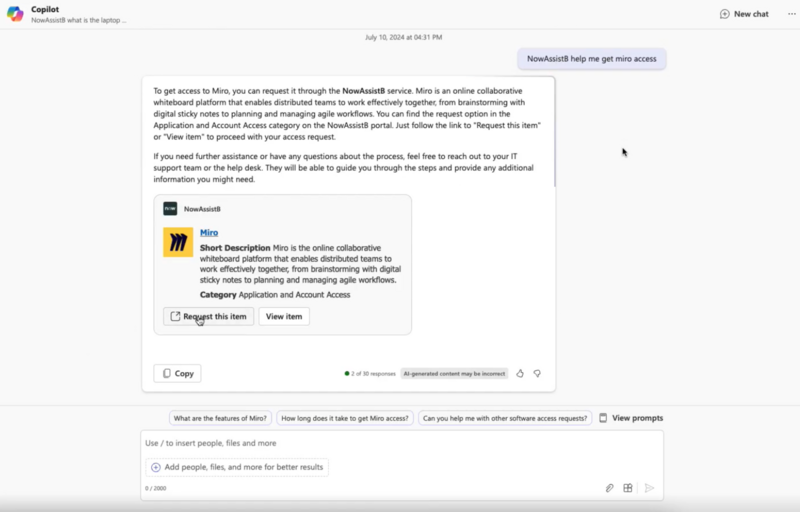Click the attach file paperclip icon

pos(609,488)
